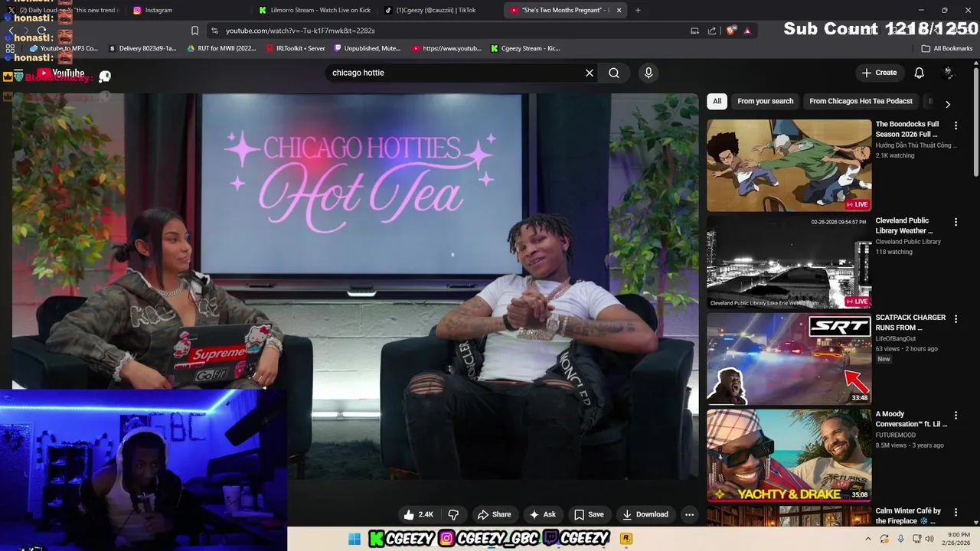Click the browser address bar URL
The height and width of the screenshot is (551, 980).
click(x=300, y=31)
